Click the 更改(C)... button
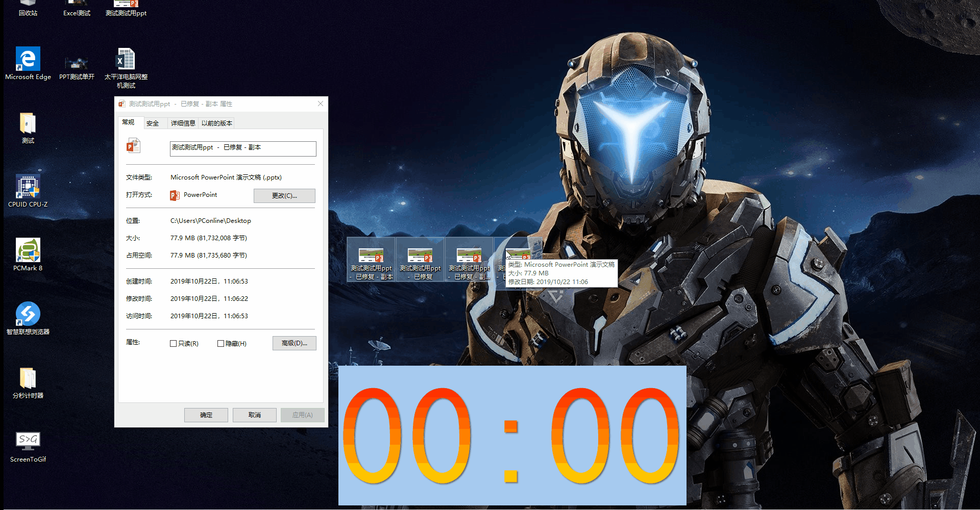Screen dimensions: 980x510 coord(284,196)
